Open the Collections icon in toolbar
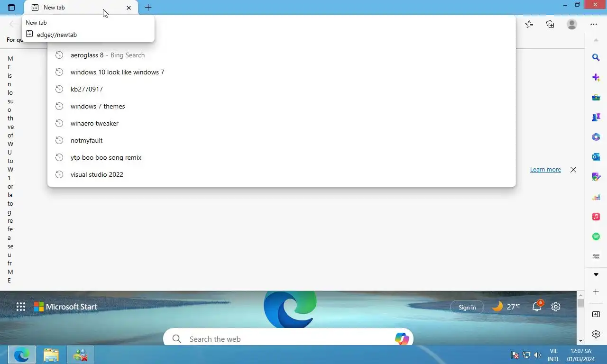Image resolution: width=607 pixels, height=364 pixels. tap(550, 24)
